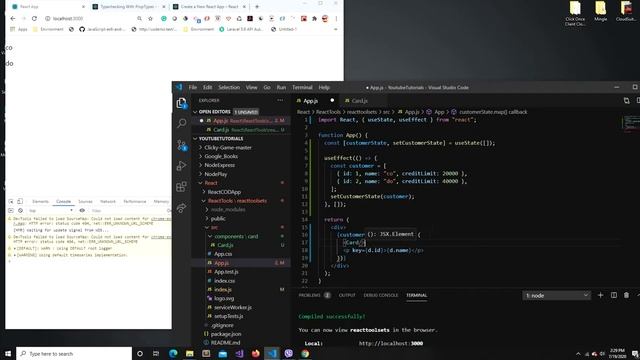Open the Explorer view in VS Code activity bar
This screenshot has width=640, height=360.
click(182, 103)
